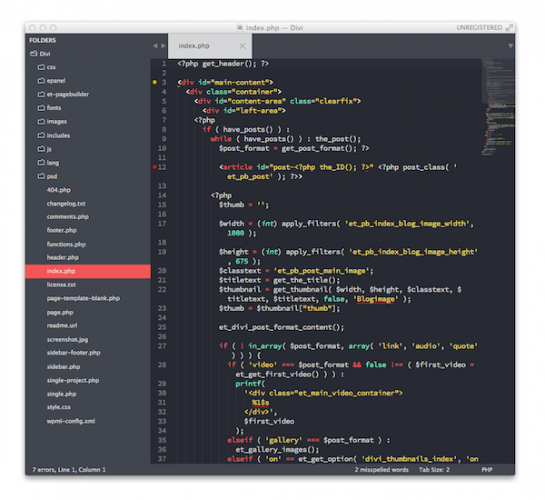Expand the includes folder

click(54, 135)
